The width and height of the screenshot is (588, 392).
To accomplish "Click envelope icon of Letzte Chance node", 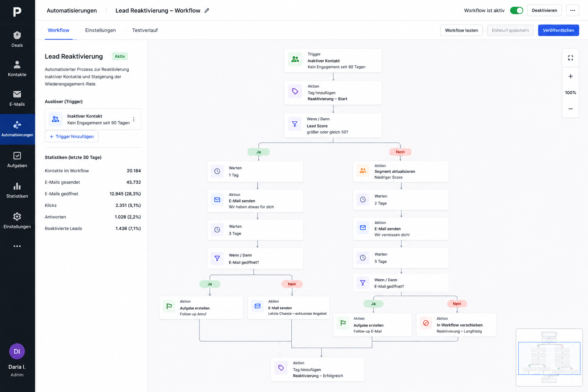I will click(x=258, y=306).
